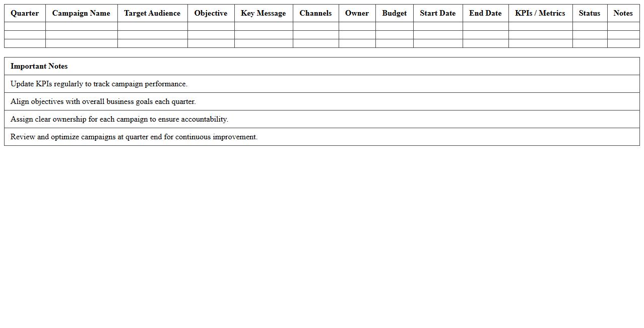Select the Status header cell
This screenshot has width=644, height=328.
(589, 13)
